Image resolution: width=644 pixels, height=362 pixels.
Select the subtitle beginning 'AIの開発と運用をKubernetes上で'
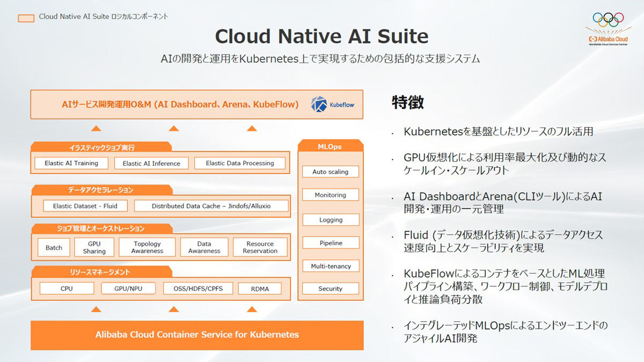[x=320, y=58]
